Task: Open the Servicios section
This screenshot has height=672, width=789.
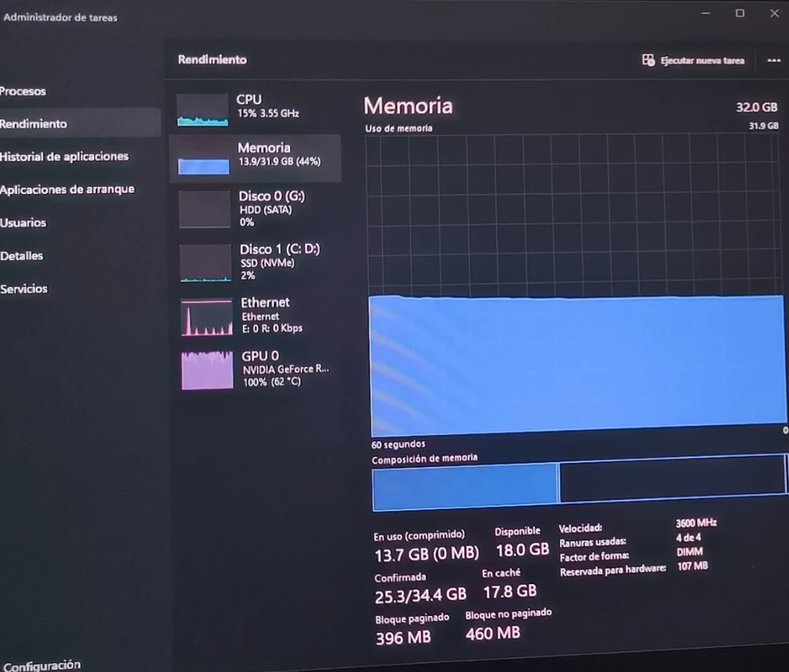Action: pyautogui.click(x=24, y=288)
